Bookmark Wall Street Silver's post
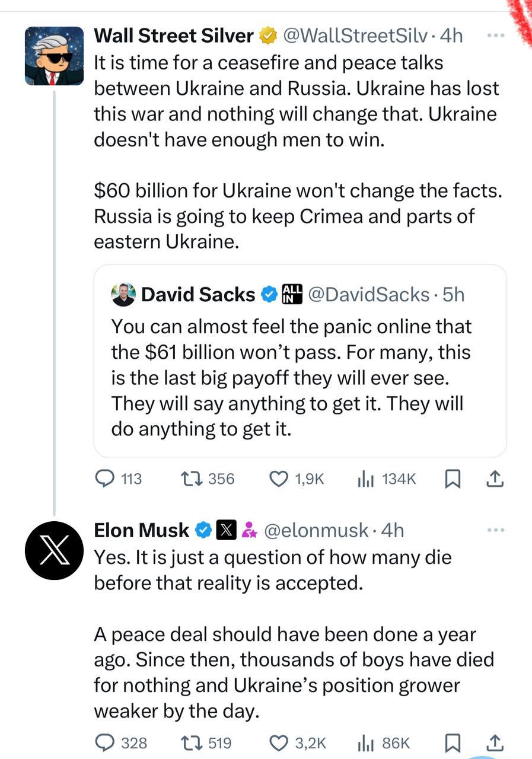The height and width of the screenshot is (759, 532). click(453, 479)
